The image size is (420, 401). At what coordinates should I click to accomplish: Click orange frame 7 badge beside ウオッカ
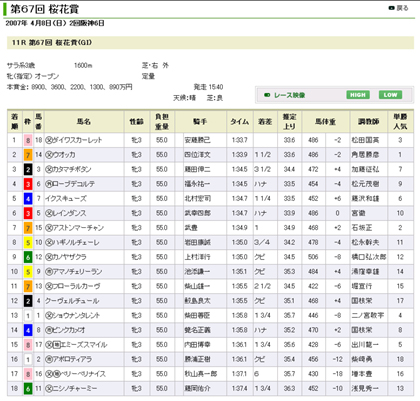coord(28,155)
